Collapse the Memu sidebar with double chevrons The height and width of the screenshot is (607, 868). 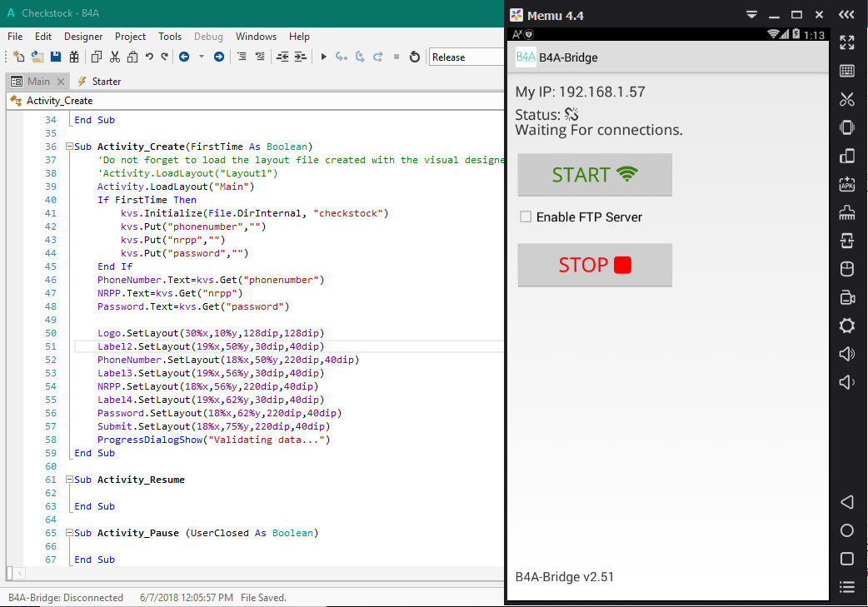click(x=846, y=14)
